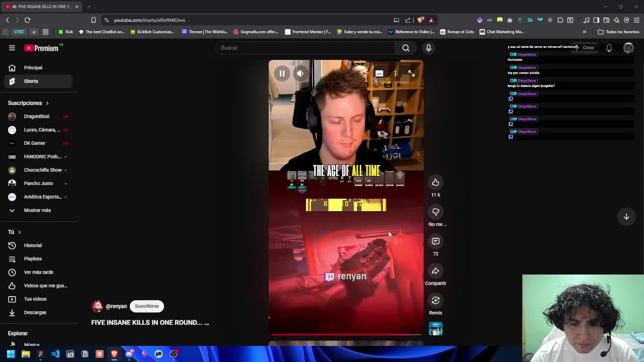Screen dimensions: 644x362
Task: Bookmark this page in address bar
Action: [93, 20]
